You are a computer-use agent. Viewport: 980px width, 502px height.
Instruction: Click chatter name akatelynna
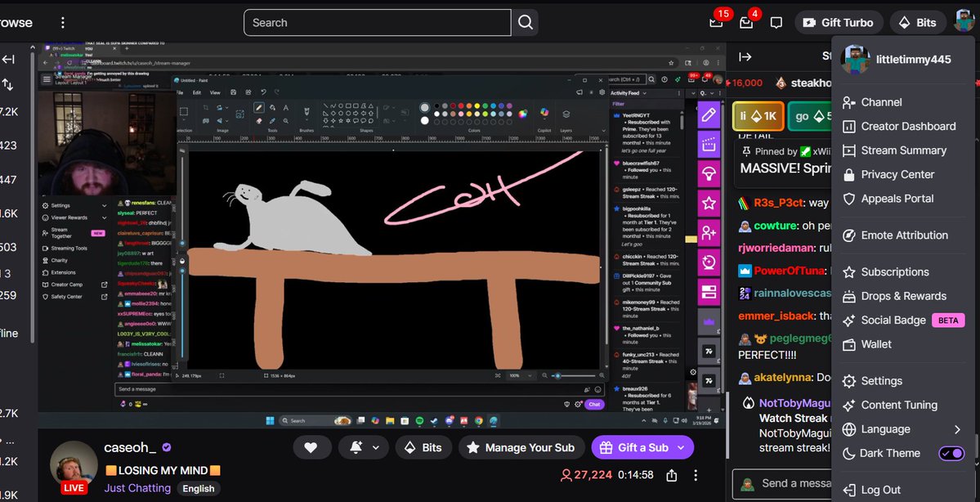click(784, 378)
